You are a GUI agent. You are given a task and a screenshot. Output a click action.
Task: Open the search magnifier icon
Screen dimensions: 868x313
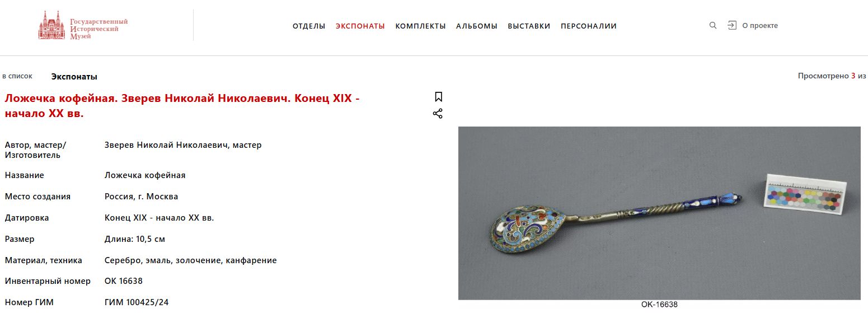[712, 25]
